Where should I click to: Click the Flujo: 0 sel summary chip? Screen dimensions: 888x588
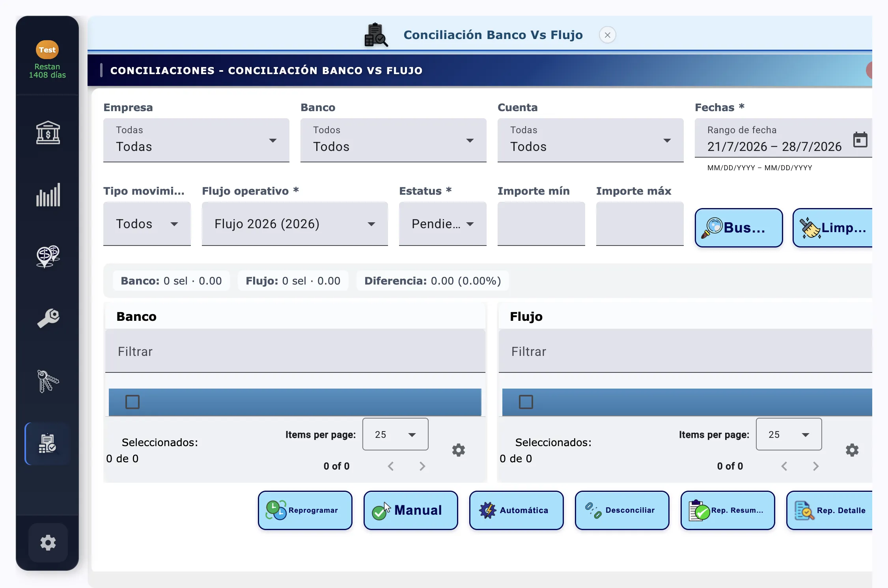pyautogui.click(x=293, y=281)
